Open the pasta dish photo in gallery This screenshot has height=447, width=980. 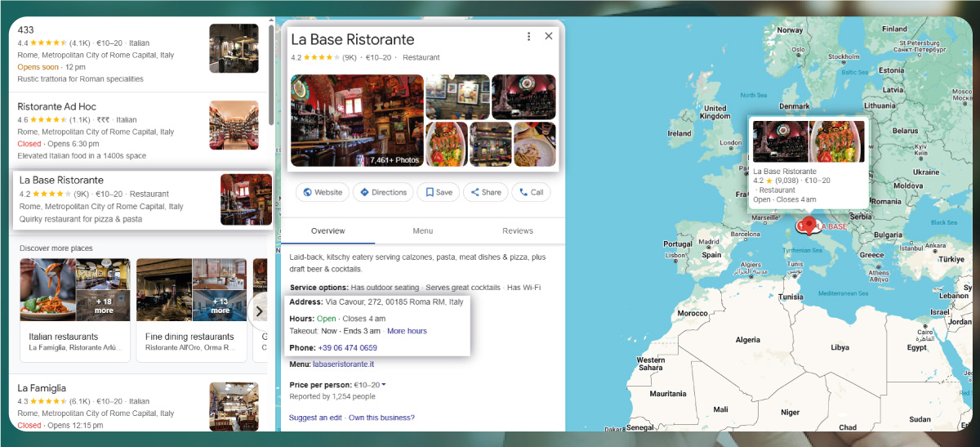click(535, 145)
